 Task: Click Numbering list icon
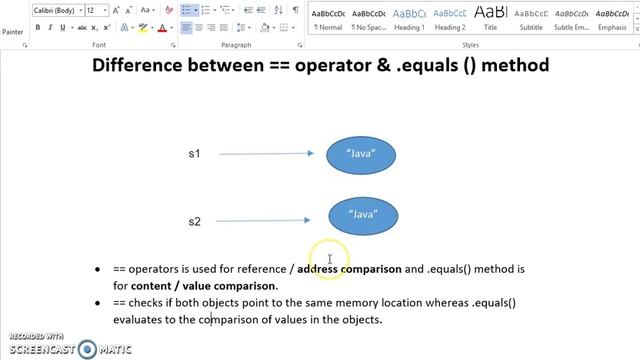[206, 10]
